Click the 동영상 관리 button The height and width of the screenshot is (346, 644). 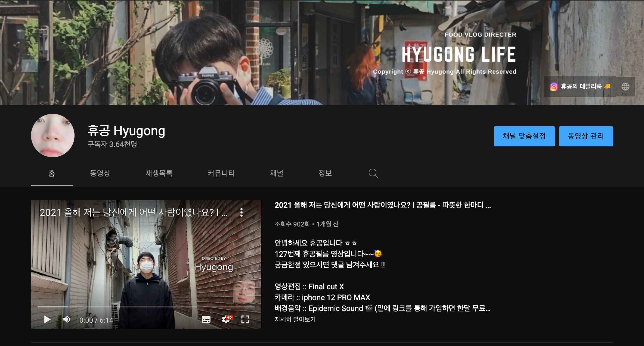(586, 136)
